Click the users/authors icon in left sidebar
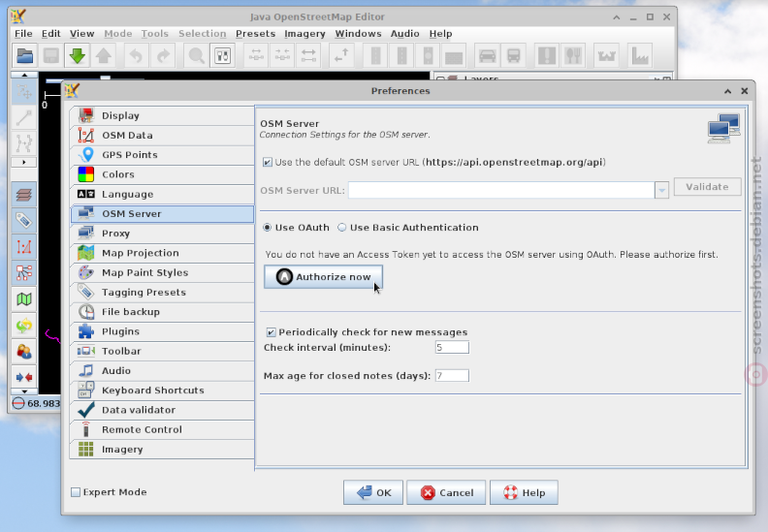768x532 pixels. [24, 352]
